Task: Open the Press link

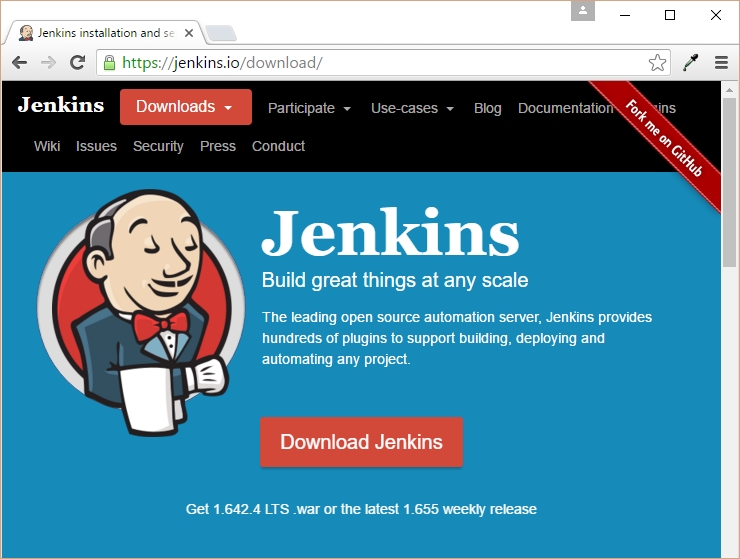Action: [218, 146]
